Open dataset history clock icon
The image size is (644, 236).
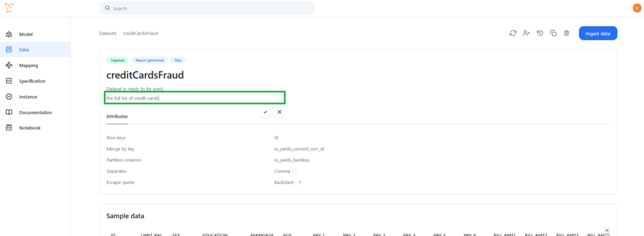tap(540, 33)
